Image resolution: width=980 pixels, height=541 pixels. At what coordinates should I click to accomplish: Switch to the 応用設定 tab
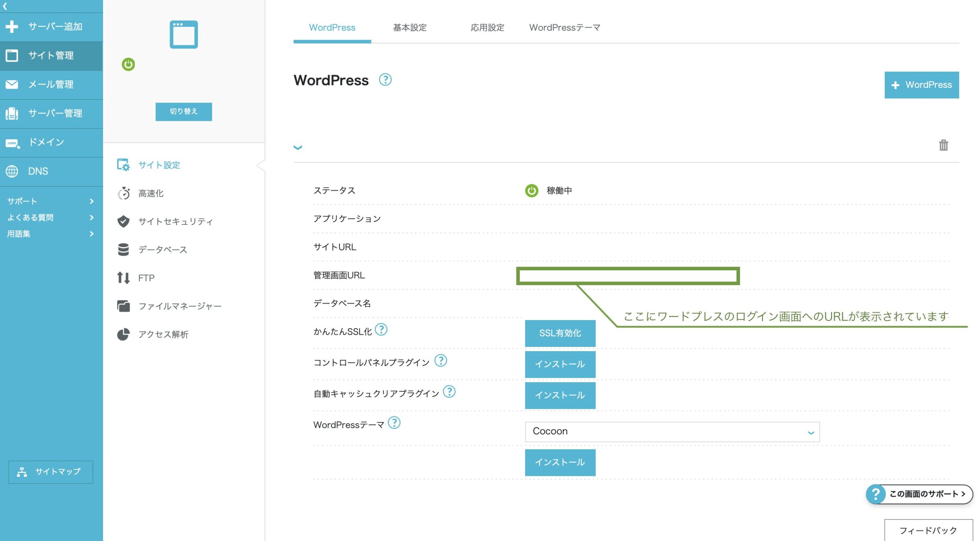point(487,28)
